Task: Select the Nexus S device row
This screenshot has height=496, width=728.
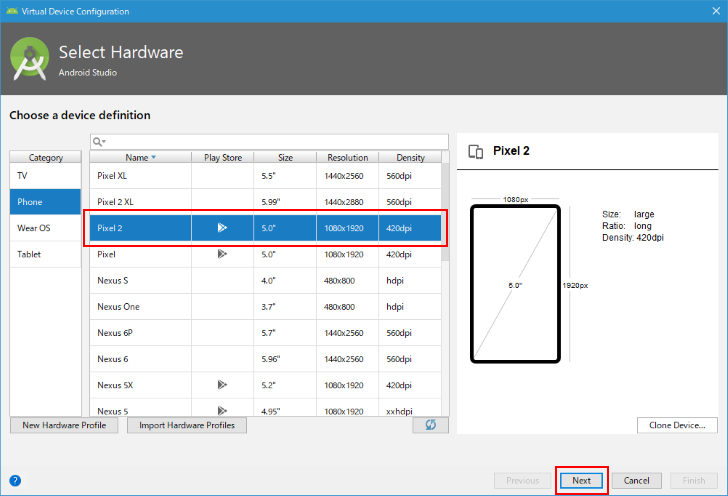Action: pyautogui.click(x=265, y=281)
